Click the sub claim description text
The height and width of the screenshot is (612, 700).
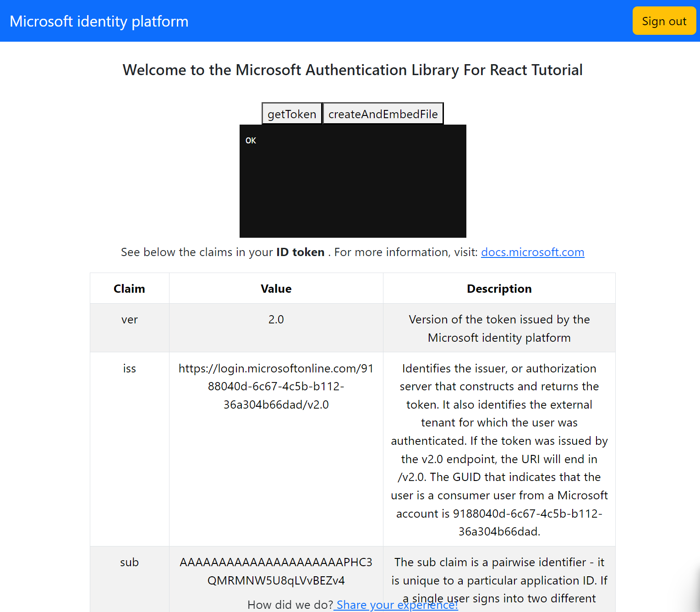[x=499, y=580]
